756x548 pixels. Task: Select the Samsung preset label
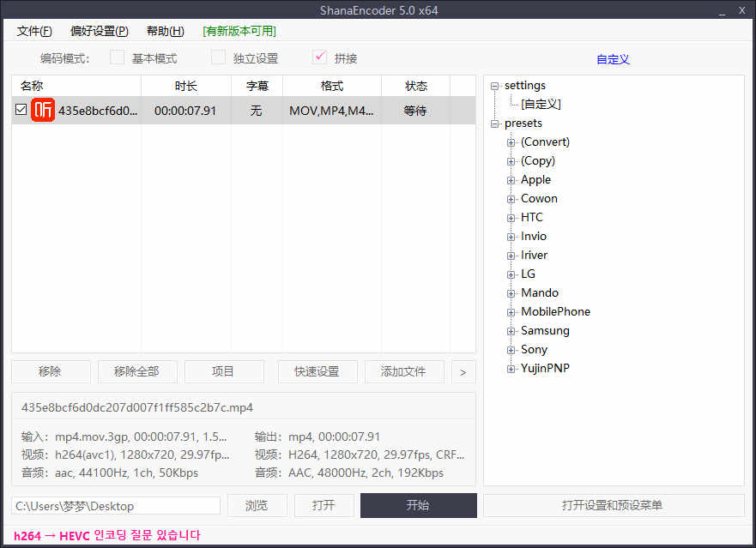pos(545,331)
